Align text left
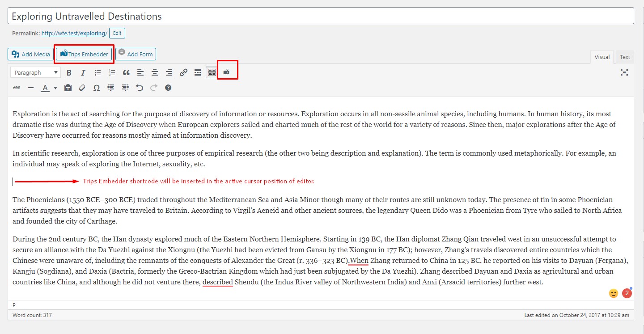 click(x=140, y=72)
